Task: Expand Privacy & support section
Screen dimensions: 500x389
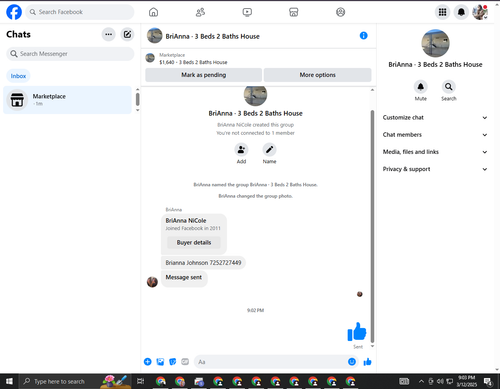Action: coord(435,169)
